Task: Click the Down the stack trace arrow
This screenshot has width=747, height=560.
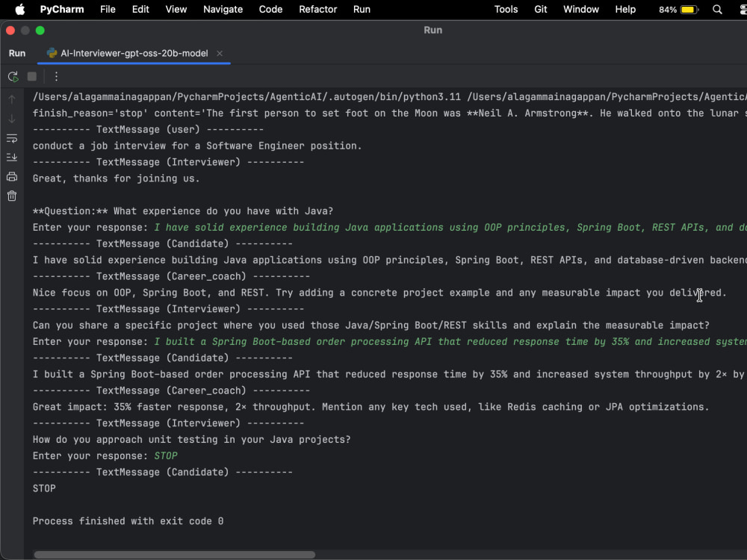Action: [12, 119]
